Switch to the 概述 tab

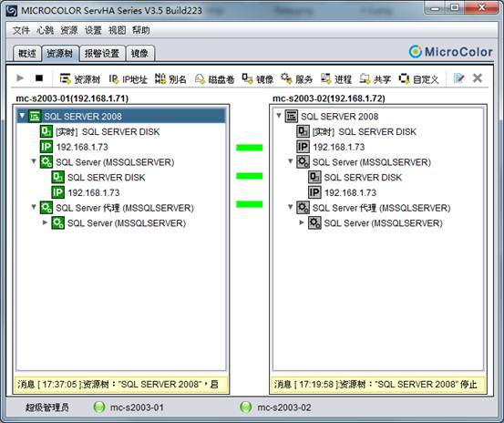(x=27, y=54)
